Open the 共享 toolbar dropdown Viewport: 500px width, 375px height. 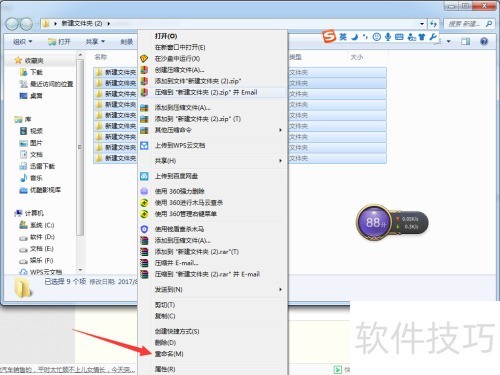click(95, 41)
